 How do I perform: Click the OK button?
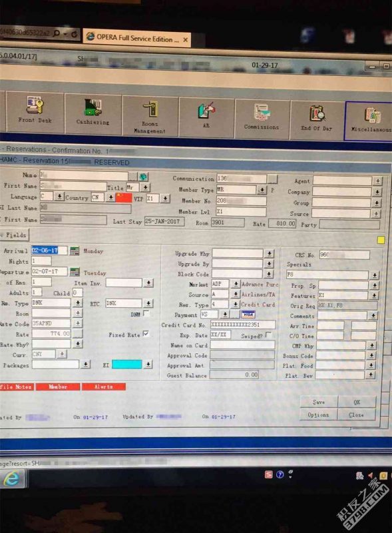tap(357, 402)
